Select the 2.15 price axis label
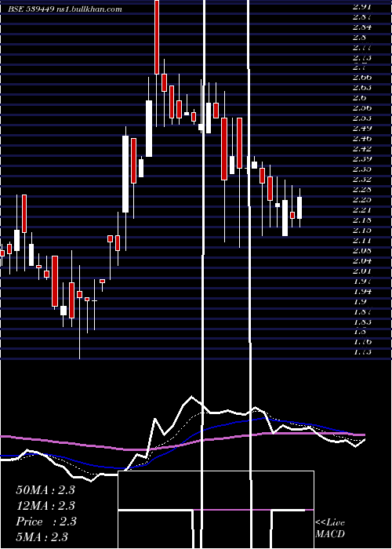 coord(362,230)
